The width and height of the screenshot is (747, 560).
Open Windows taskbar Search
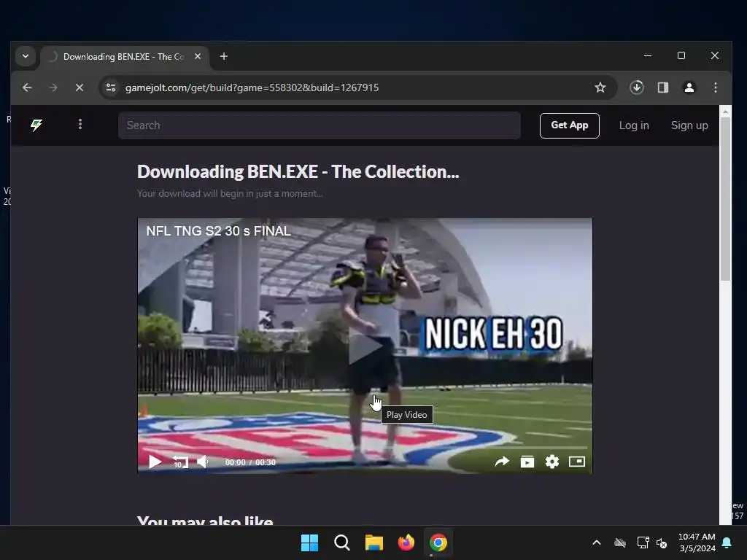[x=341, y=542]
